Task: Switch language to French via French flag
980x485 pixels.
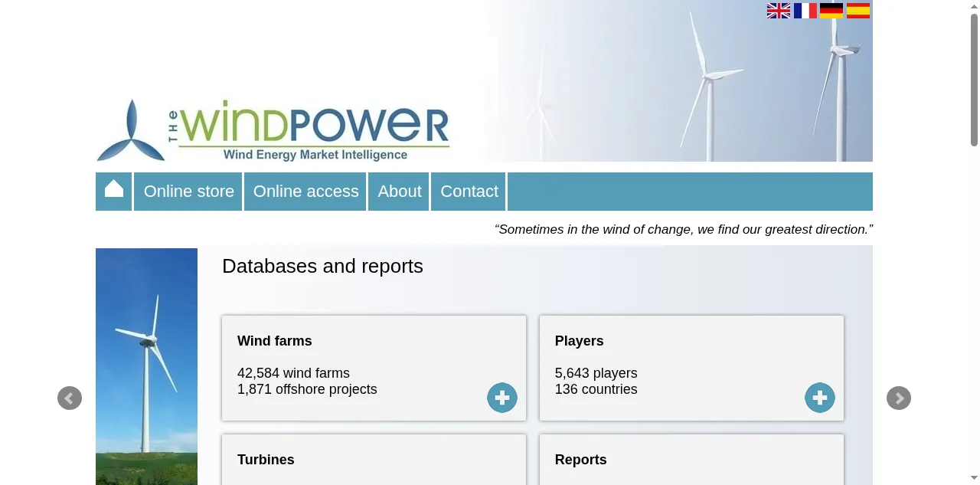Action: (x=805, y=11)
